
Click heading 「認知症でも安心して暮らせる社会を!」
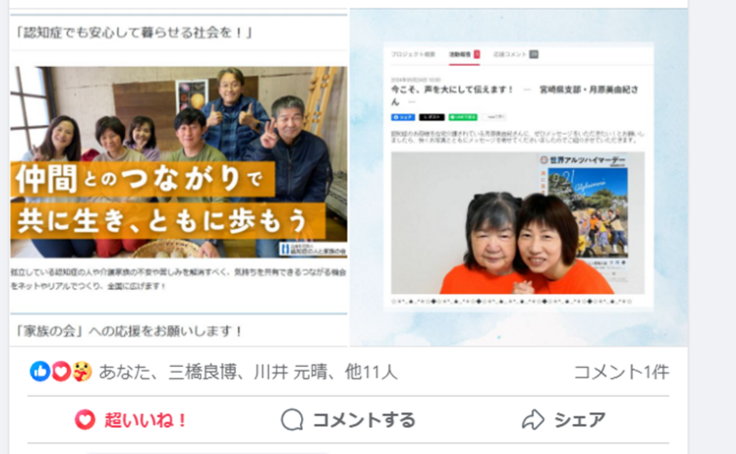(134, 32)
